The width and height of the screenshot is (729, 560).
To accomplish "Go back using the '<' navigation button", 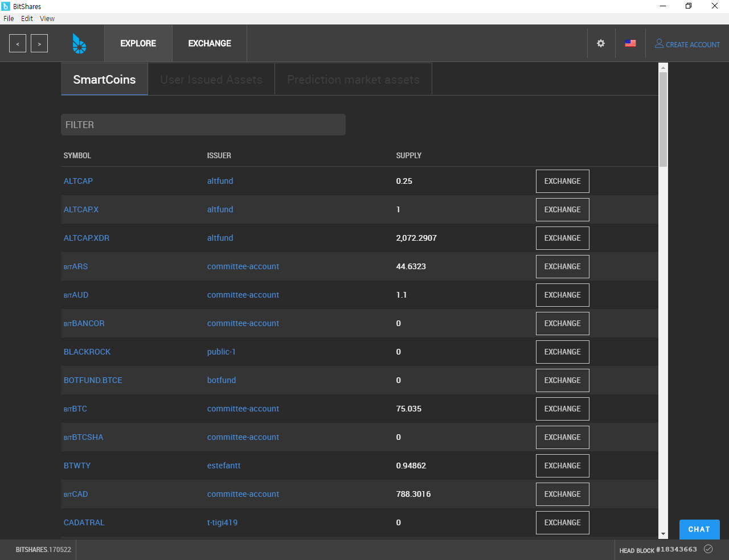I will (x=18, y=43).
